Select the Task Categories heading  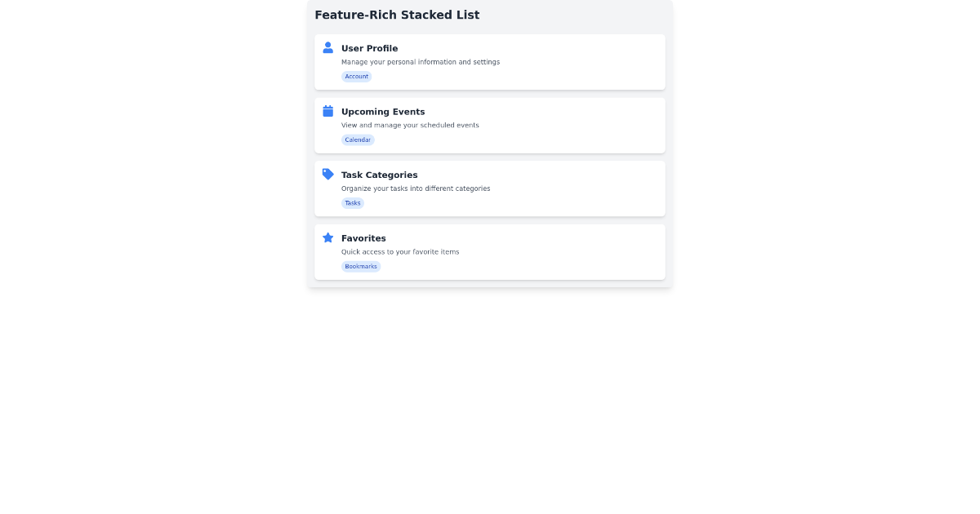379,175
